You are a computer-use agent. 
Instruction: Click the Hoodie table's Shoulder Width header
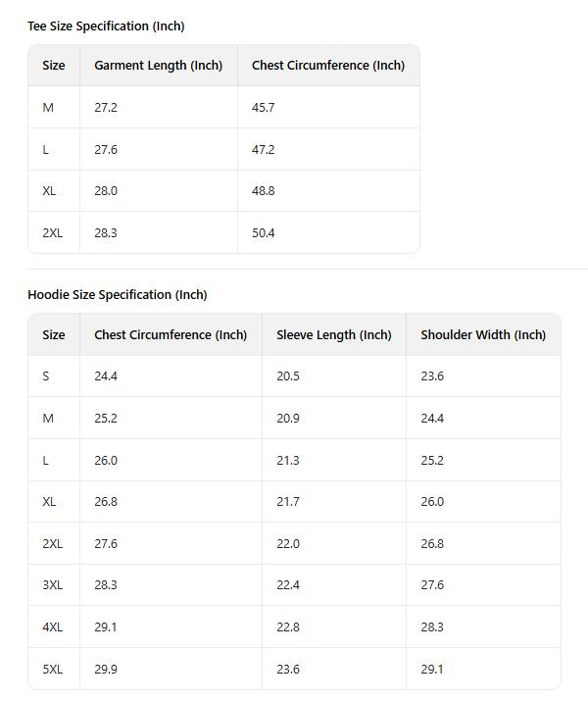(x=483, y=335)
